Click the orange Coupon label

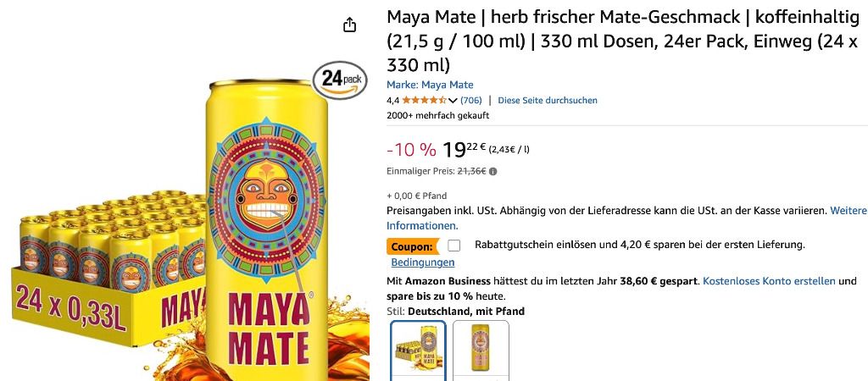pyautogui.click(x=413, y=246)
